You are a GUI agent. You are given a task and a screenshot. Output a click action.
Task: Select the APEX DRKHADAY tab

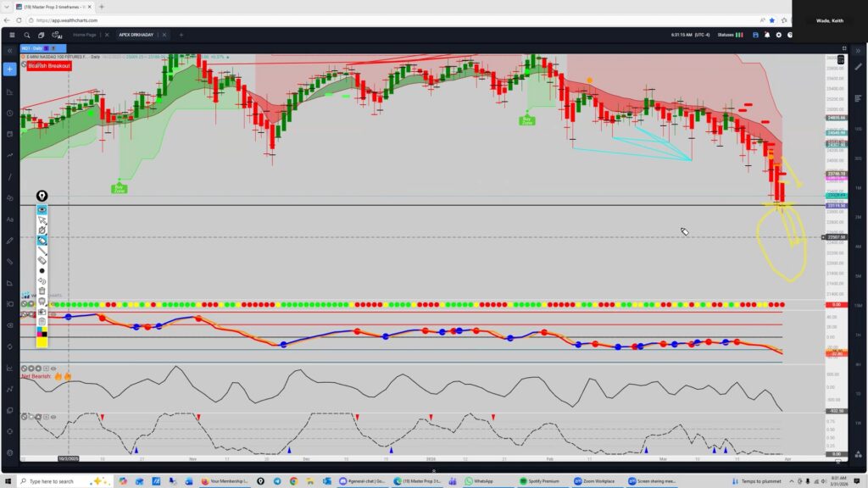[136, 35]
